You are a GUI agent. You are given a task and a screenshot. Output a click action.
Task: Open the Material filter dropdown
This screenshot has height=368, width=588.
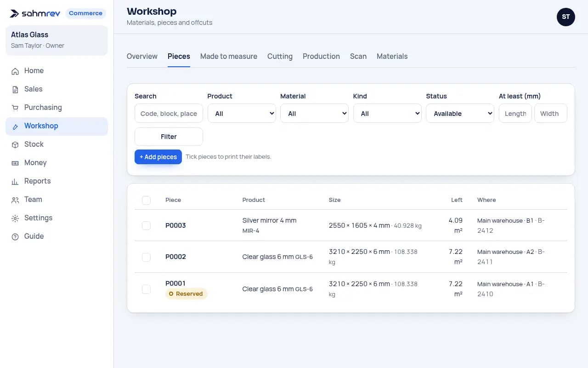coord(315,113)
